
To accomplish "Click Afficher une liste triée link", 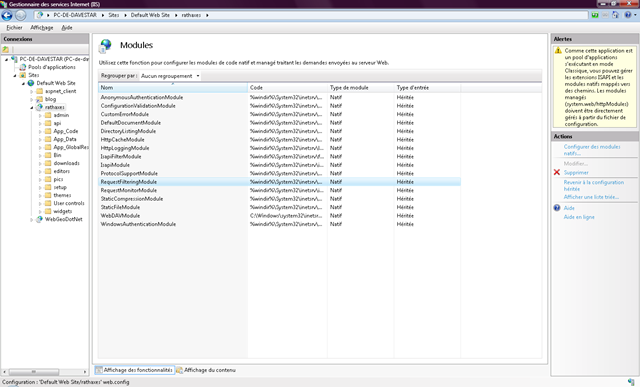I will point(591,197).
